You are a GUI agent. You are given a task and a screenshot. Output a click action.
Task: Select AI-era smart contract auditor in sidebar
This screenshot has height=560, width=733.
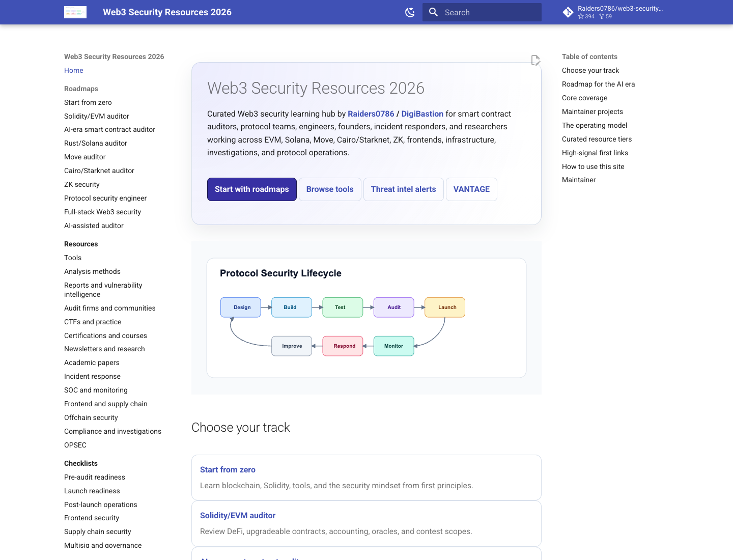click(110, 129)
